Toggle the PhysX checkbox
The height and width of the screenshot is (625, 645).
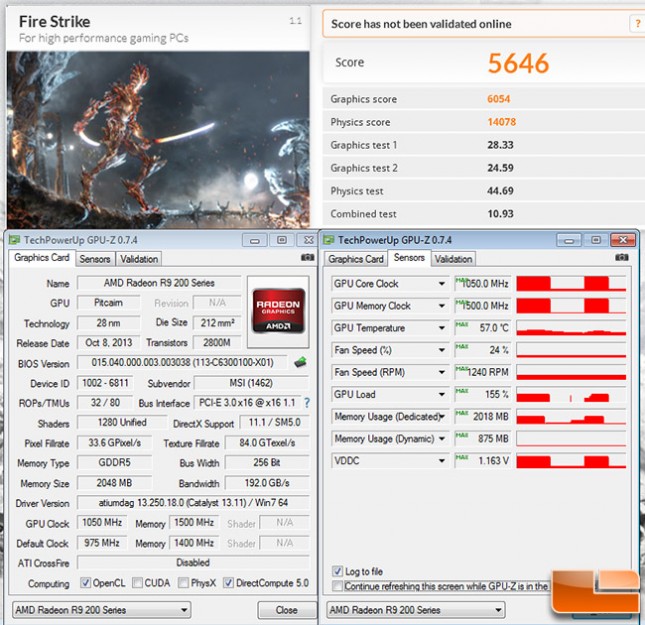pyautogui.click(x=183, y=583)
